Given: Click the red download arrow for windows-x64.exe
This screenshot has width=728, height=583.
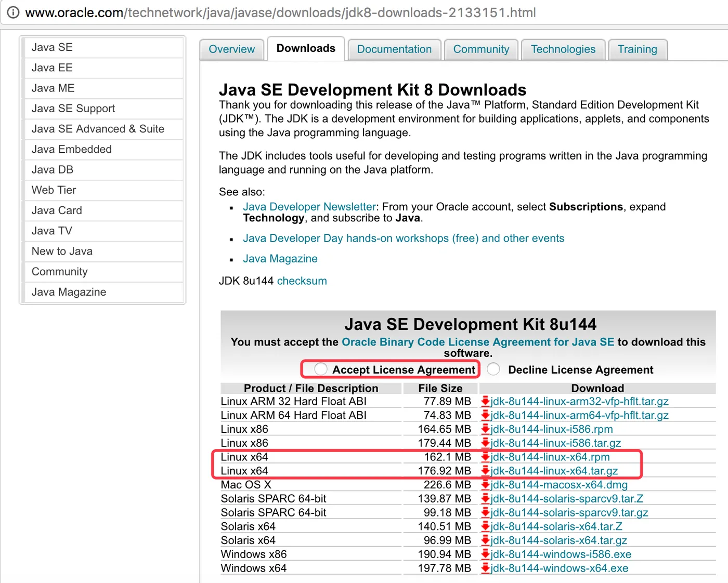Looking at the screenshot, I should [486, 568].
